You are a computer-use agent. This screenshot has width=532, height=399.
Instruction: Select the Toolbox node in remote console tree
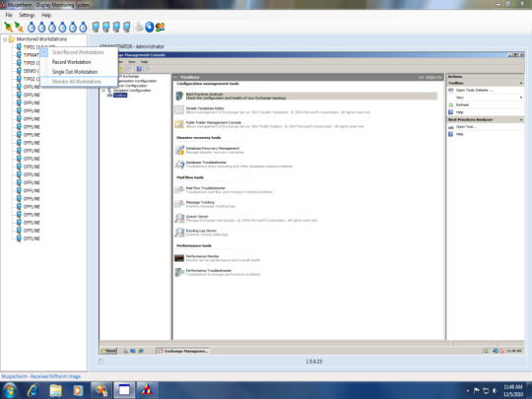(x=120, y=96)
